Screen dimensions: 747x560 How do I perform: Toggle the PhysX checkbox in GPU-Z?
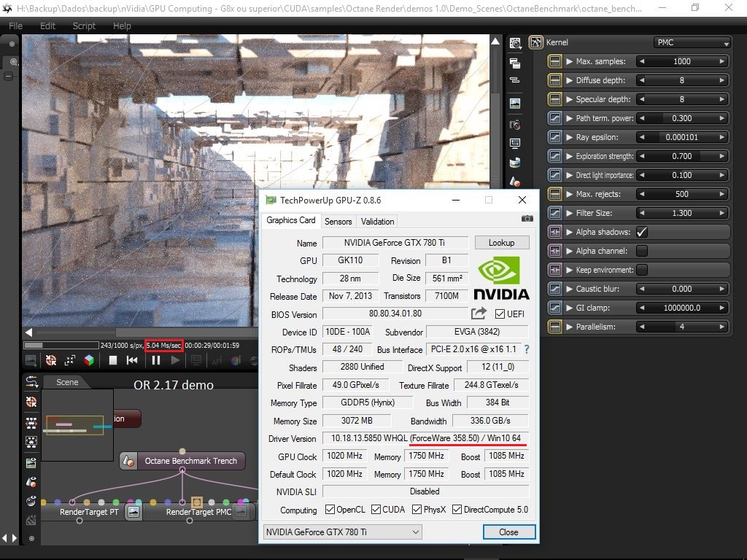pyautogui.click(x=417, y=510)
